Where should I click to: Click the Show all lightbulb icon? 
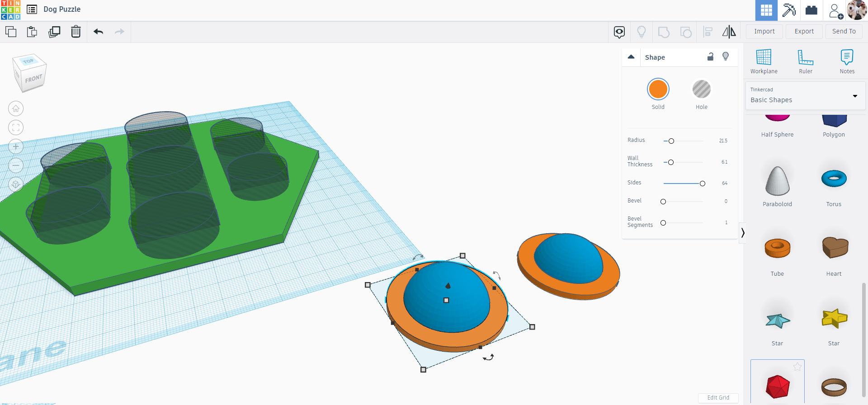[x=642, y=32]
